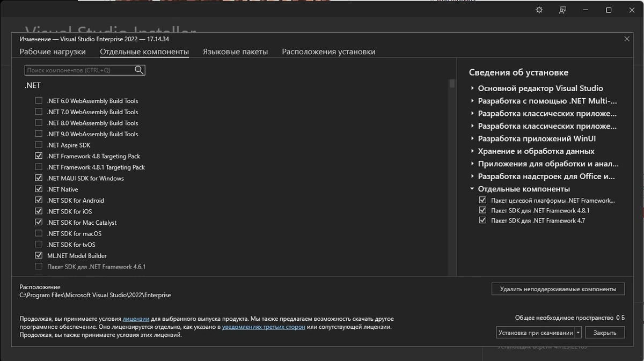Expand Разработка приложений WinUI
Screen dimensions: 644x361
(x=472, y=138)
